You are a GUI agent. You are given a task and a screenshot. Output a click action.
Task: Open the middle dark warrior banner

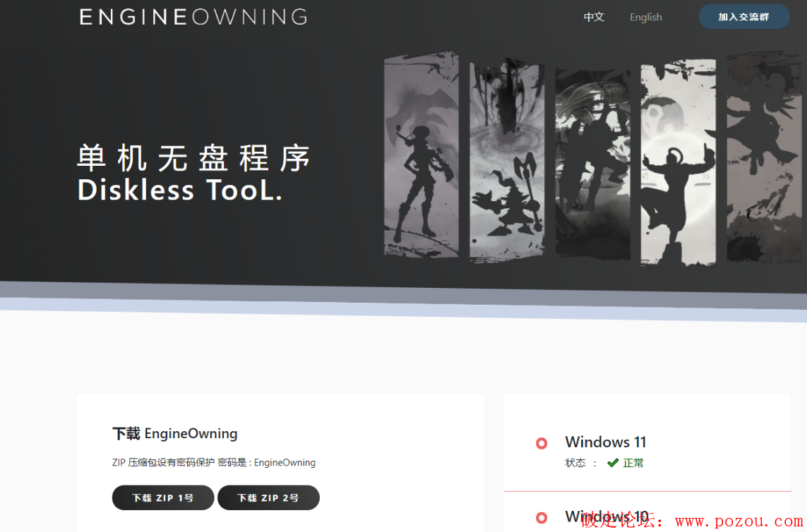pyautogui.click(x=592, y=164)
